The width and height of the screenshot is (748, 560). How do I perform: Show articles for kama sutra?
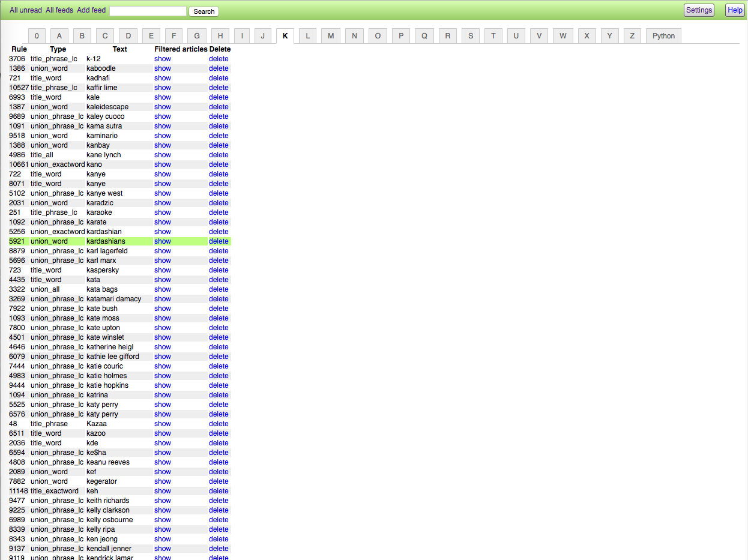tap(163, 126)
